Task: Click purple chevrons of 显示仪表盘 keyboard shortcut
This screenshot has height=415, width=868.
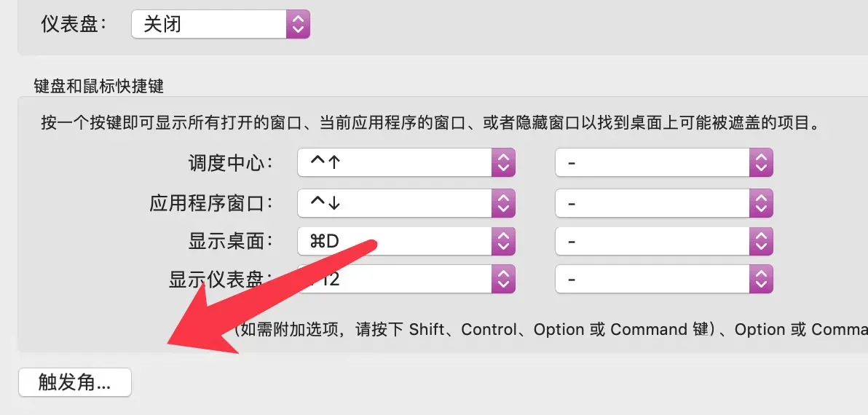Action: click(x=503, y=279)
